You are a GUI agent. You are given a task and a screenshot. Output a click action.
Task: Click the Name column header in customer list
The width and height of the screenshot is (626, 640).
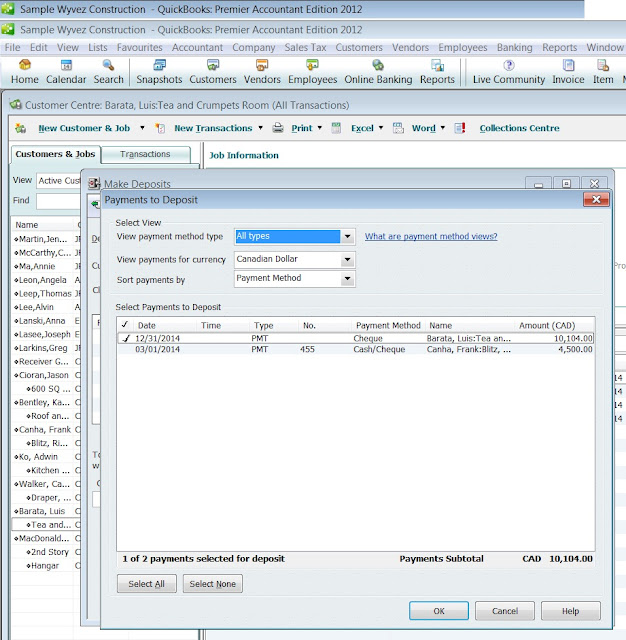[x=27, y=225]
